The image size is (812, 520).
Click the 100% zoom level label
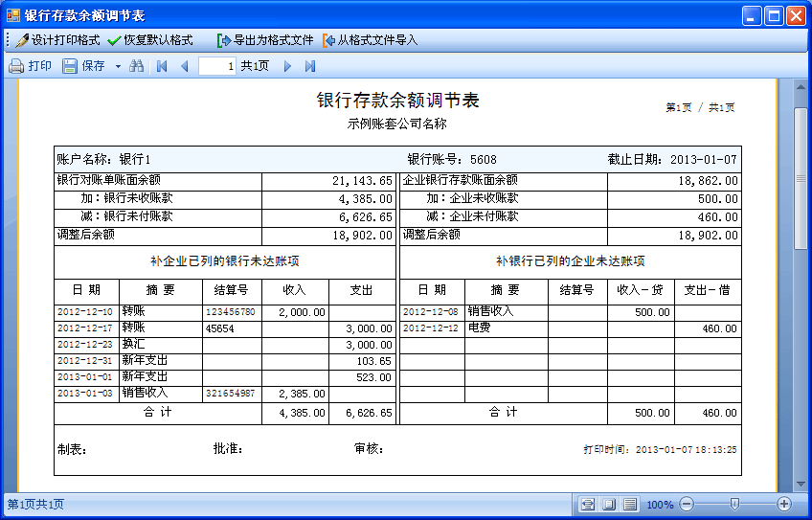tap(660, 504)
